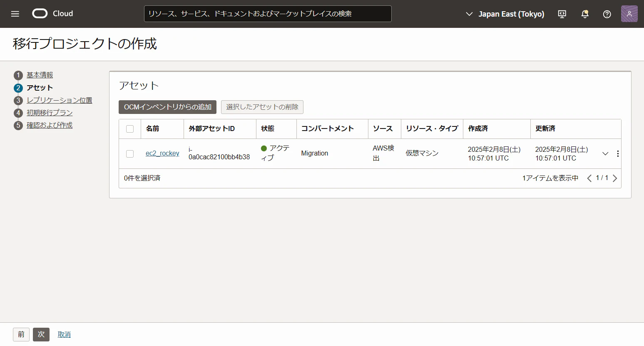Click the 次 (next) button

(x=41, y=334)
